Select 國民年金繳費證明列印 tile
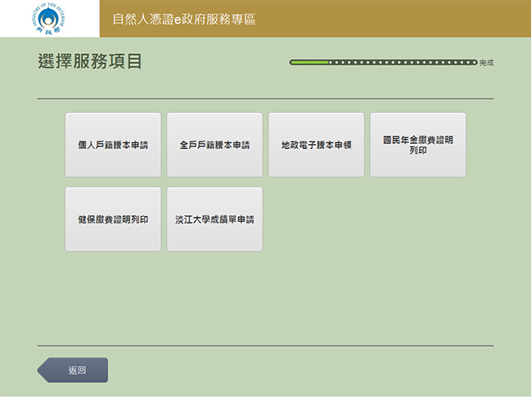Screen dimensions: 532x397 click(417, 145)
